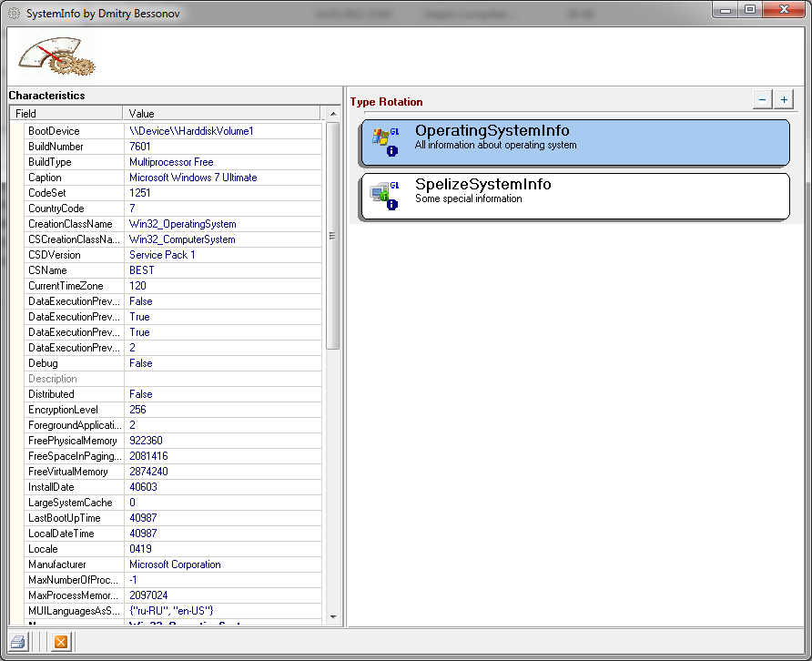The height and width of the screenshot is (661, 812).
Task: Click the gauge and gears application logo
Action: point(57,56)
